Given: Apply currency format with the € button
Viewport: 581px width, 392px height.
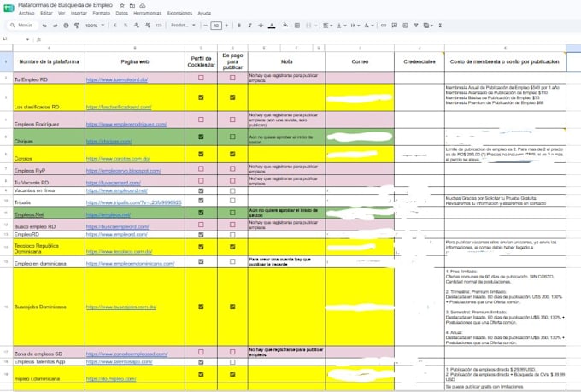Looking at the screenshot, I should coord(115,26).
